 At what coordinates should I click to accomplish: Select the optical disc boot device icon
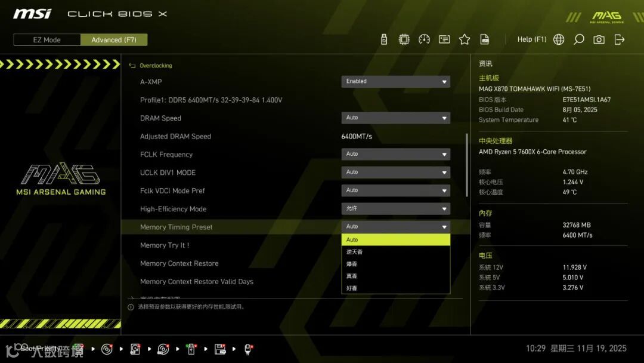[x=107, y=349]
